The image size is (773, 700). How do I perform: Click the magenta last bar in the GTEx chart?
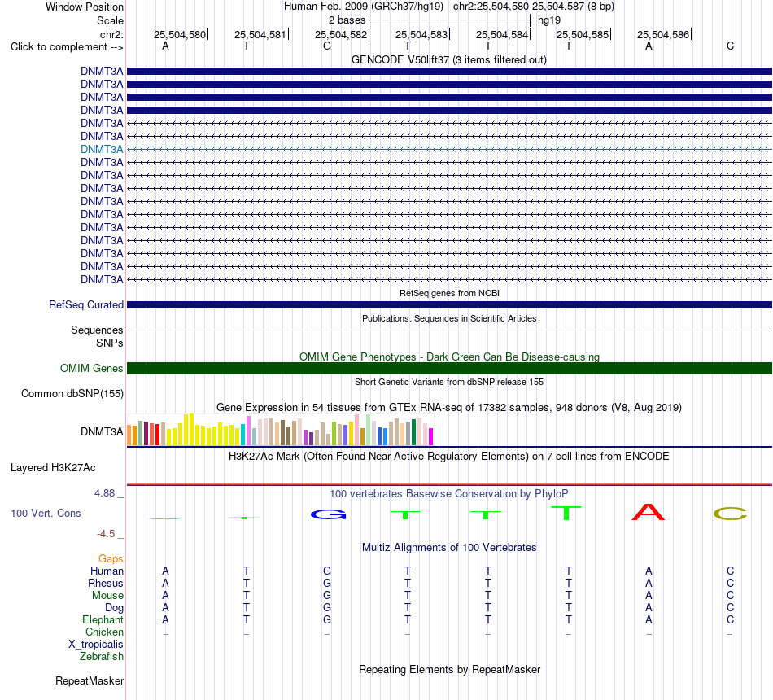pyautogui.click(x=431, y=437)
